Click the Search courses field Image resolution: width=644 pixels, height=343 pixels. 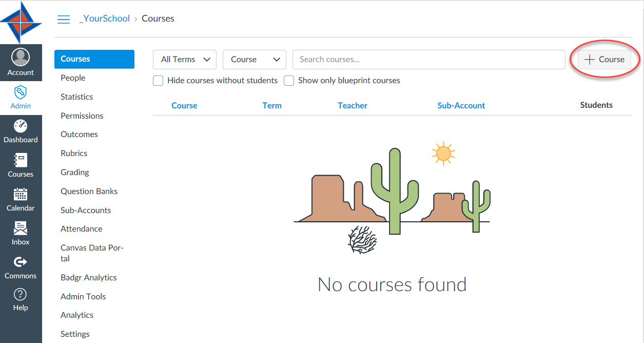coord(429,60)
